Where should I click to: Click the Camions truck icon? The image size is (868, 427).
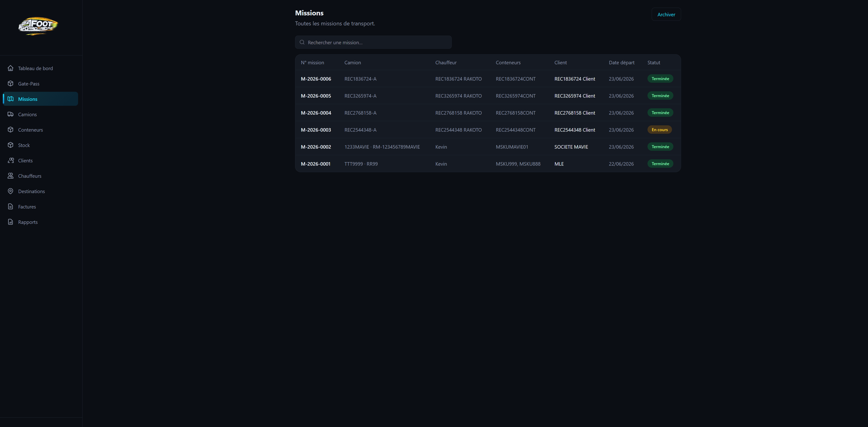click(10, 114)
